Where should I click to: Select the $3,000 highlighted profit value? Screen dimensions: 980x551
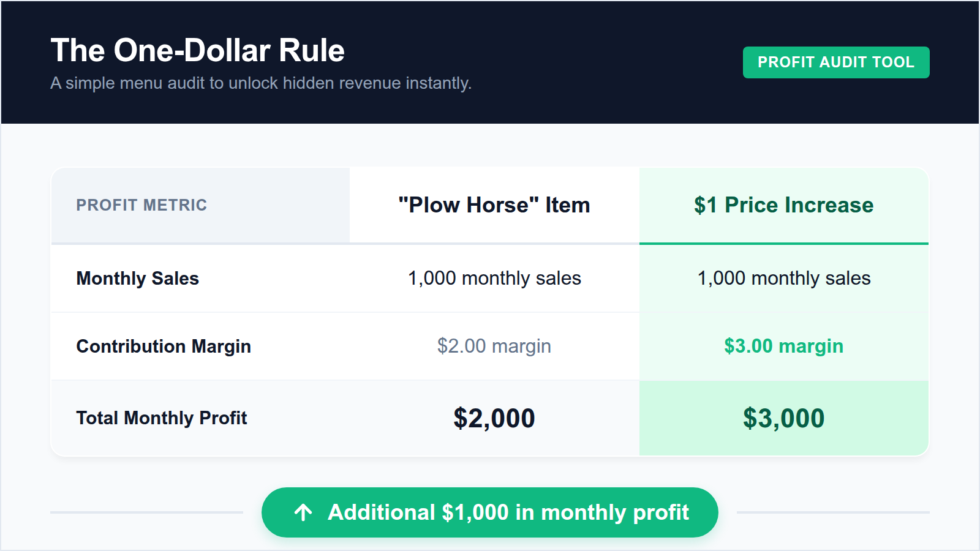[x=784, y=418]
